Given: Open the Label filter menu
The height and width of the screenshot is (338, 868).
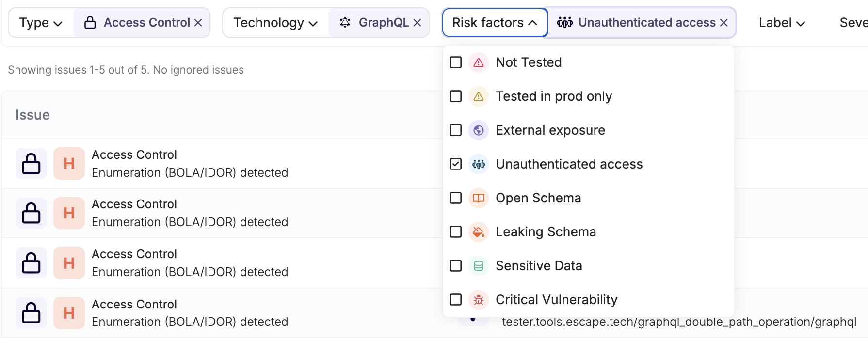Looking at the screenshot, I should point(781,22).
